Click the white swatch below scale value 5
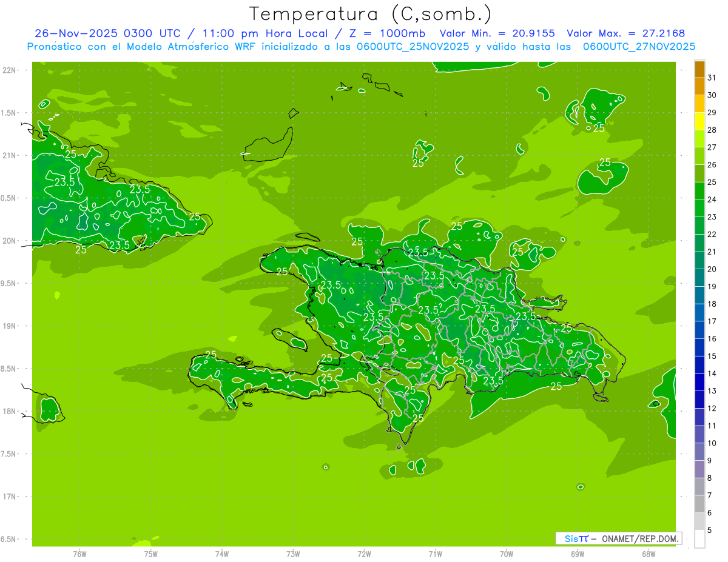 point(699,539)
